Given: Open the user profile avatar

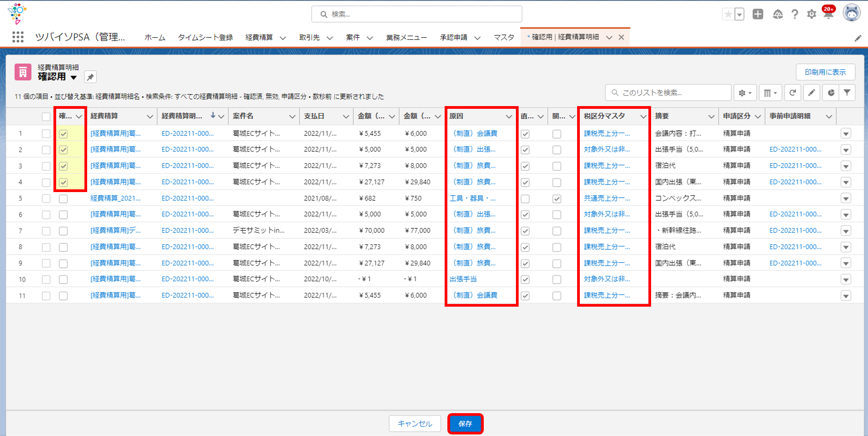Looking at the screenshot, I should point(851,14).
